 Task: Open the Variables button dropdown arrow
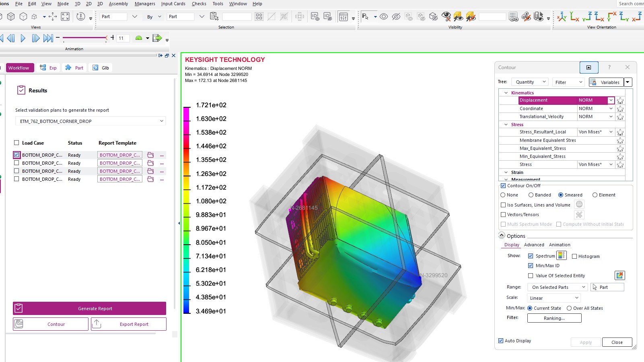[x=628, y=82]
